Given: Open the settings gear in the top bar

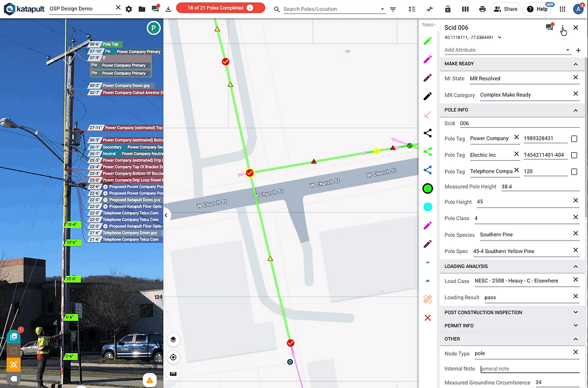Looking at the screenshot, I should (x=128, y=9).
